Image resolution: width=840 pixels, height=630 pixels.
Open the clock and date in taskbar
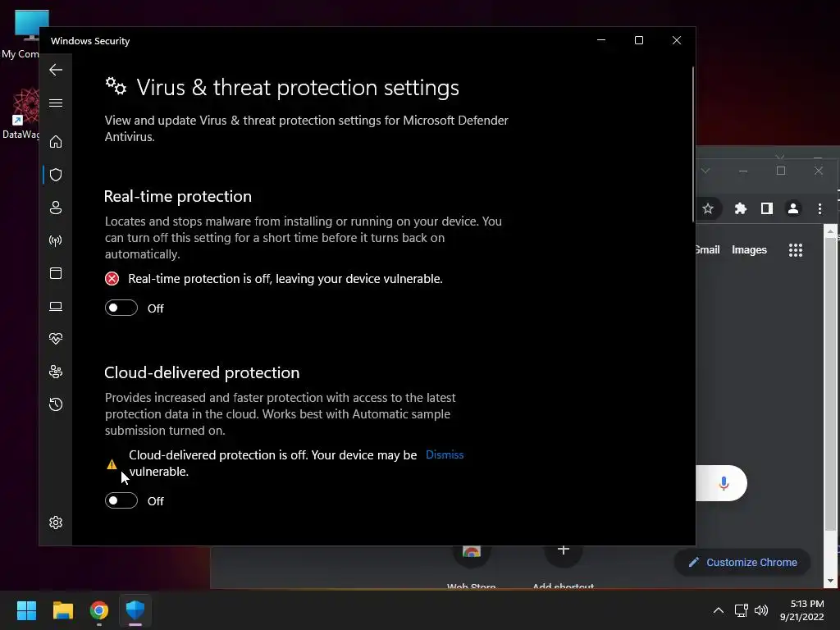(802, 610)
